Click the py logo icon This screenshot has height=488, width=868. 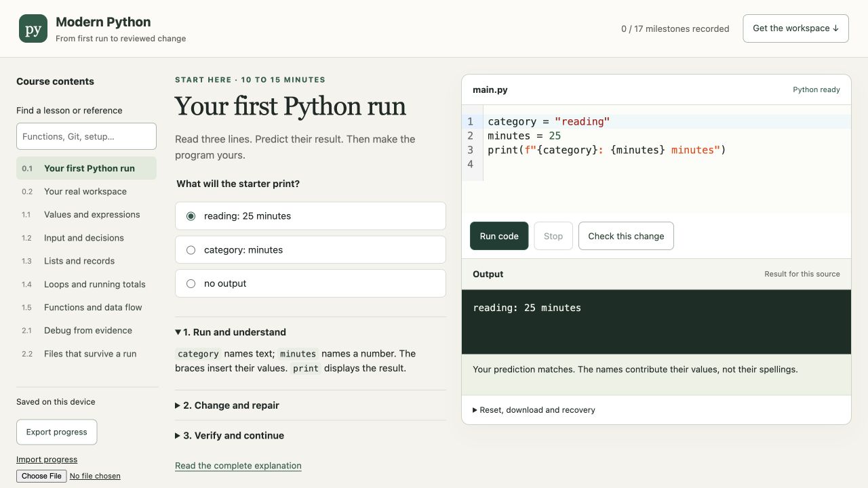coord(33,28)
